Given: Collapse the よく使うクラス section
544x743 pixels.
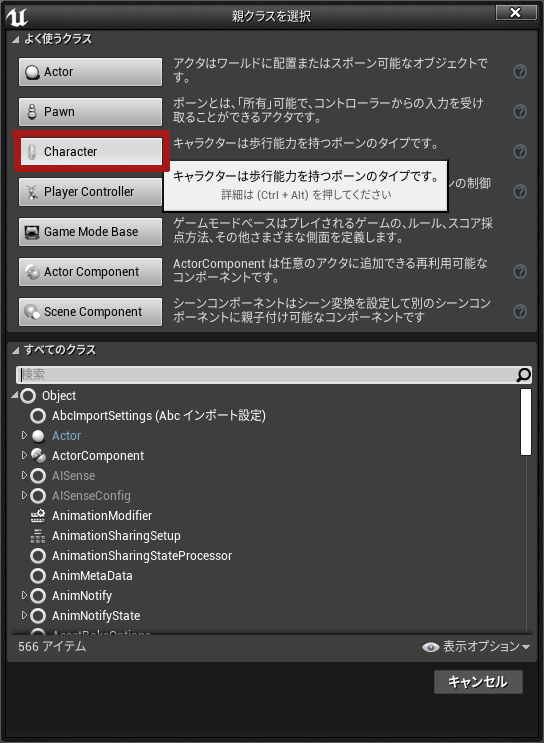Looking at the screenshot, I should point(15,39).
